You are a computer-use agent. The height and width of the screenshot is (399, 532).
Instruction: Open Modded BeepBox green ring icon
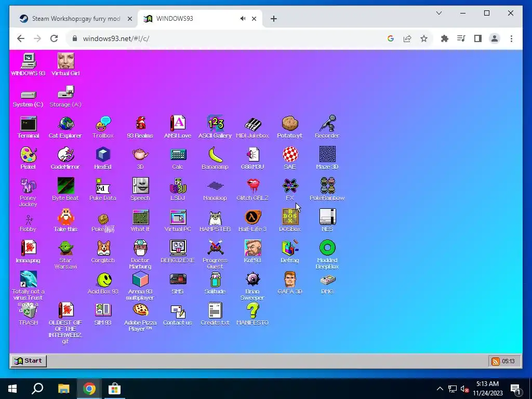click(x=327, y=248)
